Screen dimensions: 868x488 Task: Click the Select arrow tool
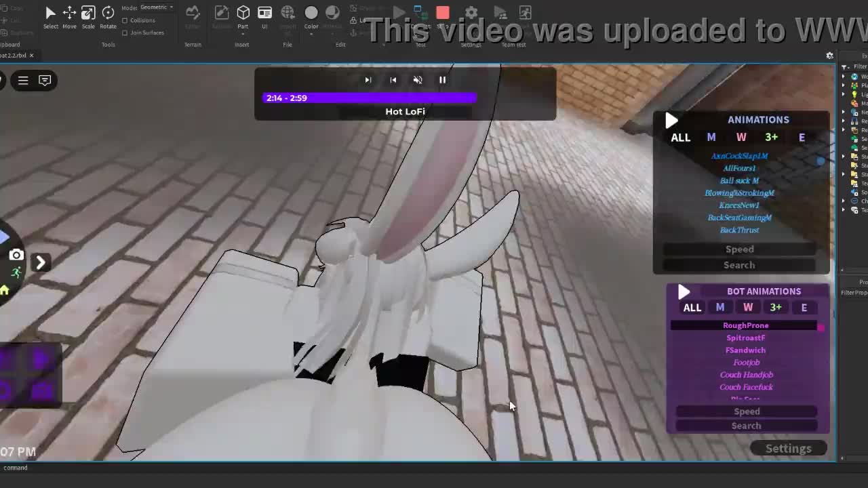[50, 13]
